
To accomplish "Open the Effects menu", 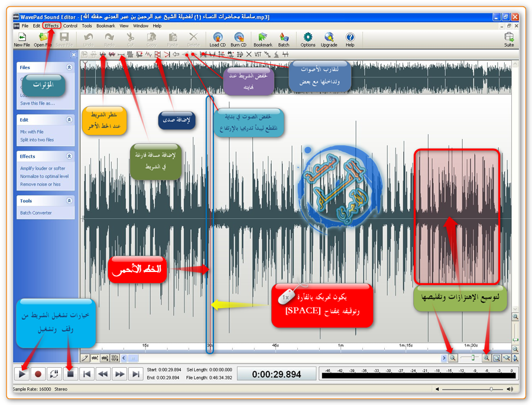I will [x=51, y=26].
